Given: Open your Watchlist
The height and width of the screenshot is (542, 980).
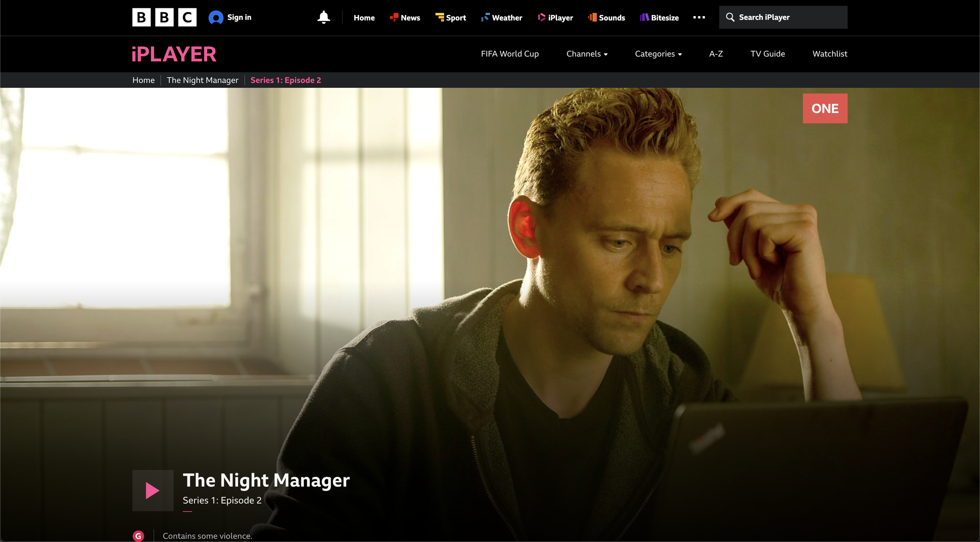Looking at the screenshot, I should tap(830, 54).
